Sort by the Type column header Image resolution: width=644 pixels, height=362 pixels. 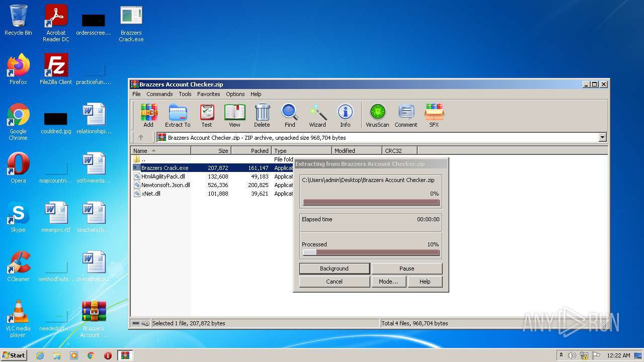[x=301, y=150]
